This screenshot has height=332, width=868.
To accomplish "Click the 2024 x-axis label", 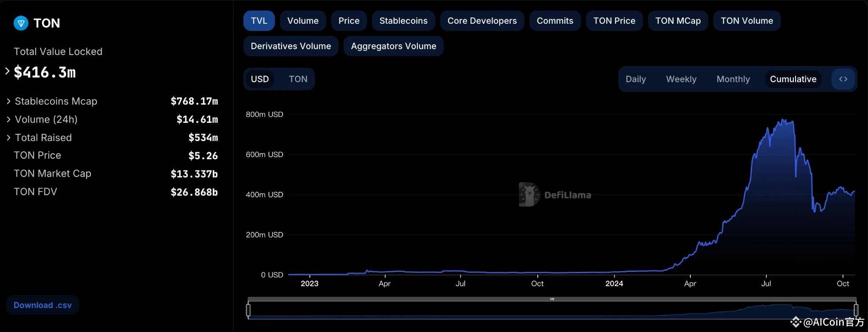I will (614, 284).
